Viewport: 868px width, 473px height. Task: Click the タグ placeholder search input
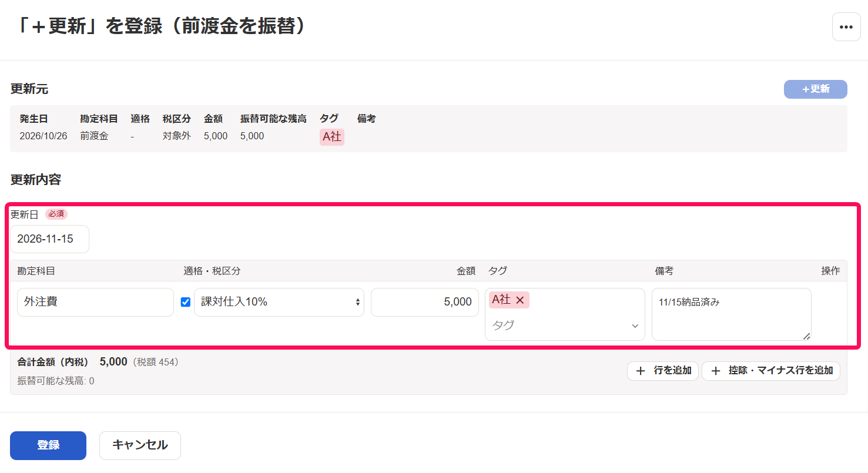click(558, 326)
